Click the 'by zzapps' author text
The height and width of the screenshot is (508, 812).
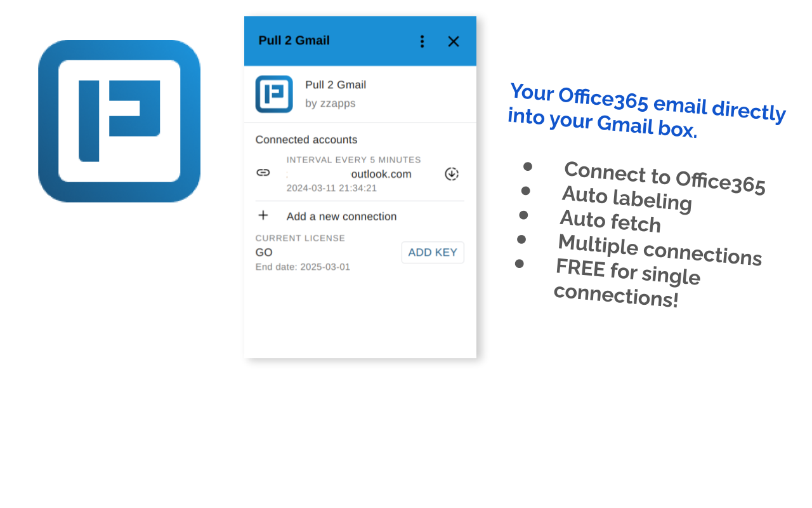[330, 104]
